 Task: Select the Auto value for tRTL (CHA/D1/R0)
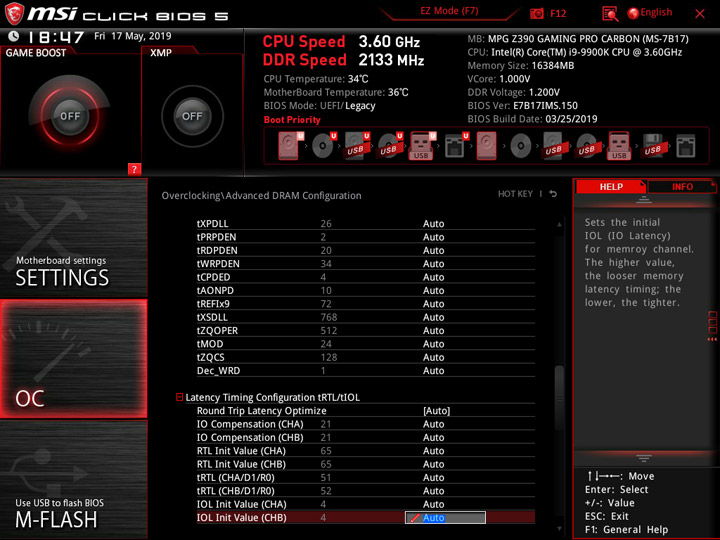pos(433,478)
